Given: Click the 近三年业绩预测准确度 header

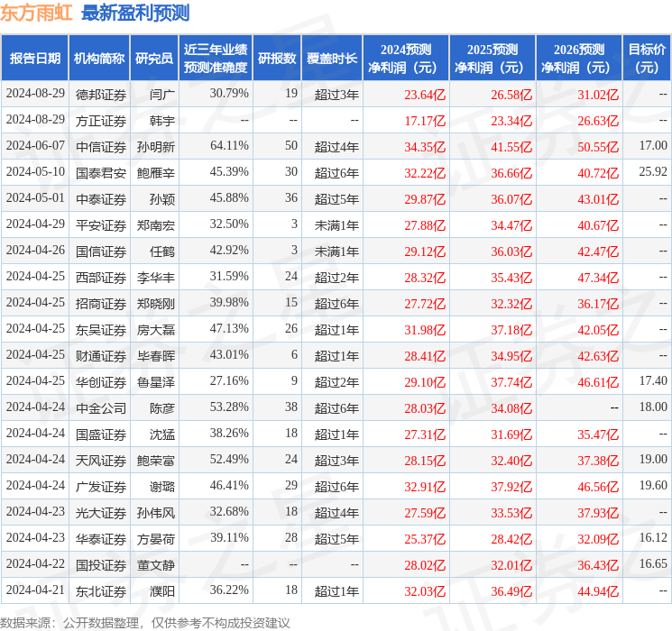Looking at the screenshot, I should (216, 59).
